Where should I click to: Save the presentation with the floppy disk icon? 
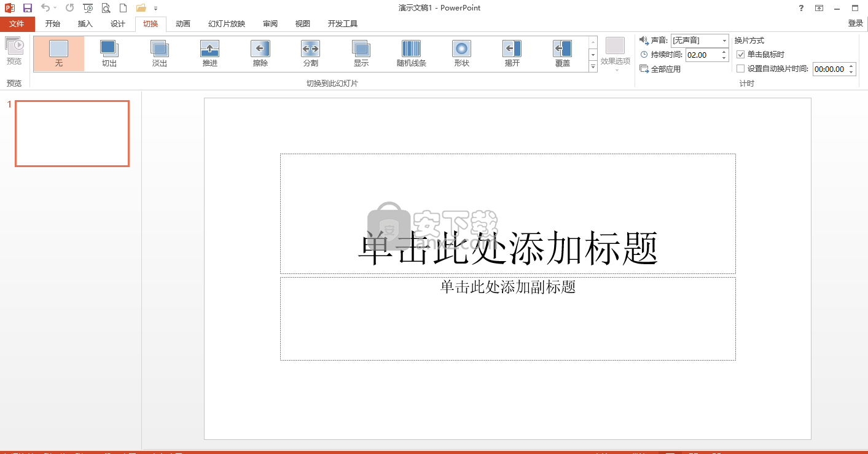click(28, 8)
